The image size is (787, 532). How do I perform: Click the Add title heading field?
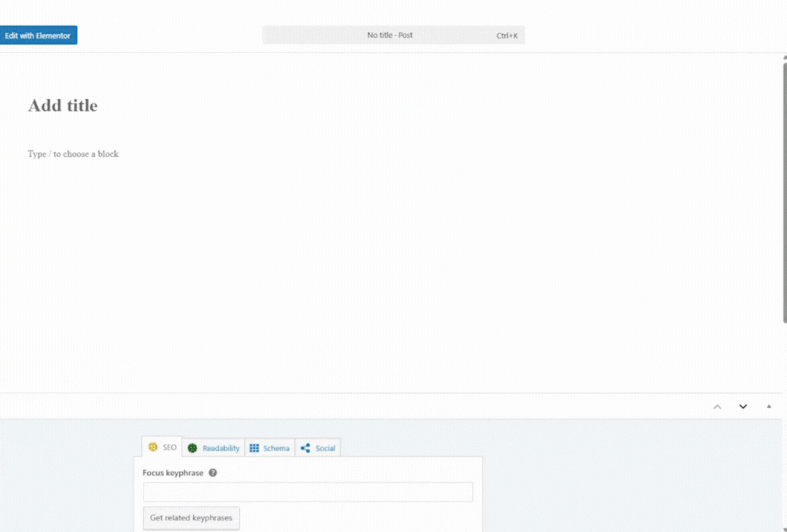[63, 106]
